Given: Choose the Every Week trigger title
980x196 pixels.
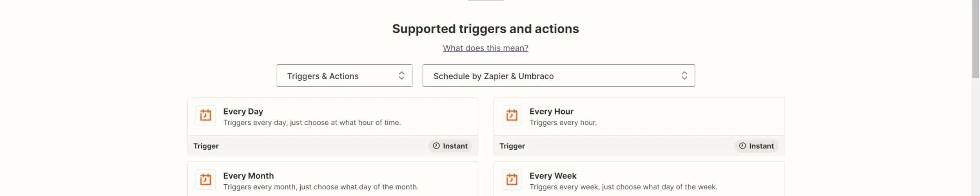Looking at the screenshot, I should [x=553, y=176].
